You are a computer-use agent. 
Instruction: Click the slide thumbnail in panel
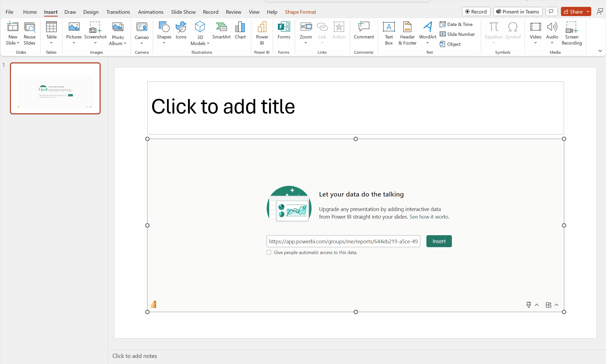click(x=55, y=88)
